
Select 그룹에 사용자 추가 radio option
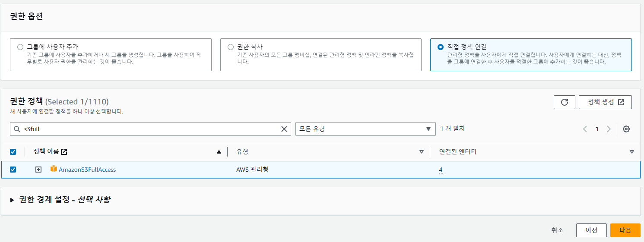click(x=20, y=47)
